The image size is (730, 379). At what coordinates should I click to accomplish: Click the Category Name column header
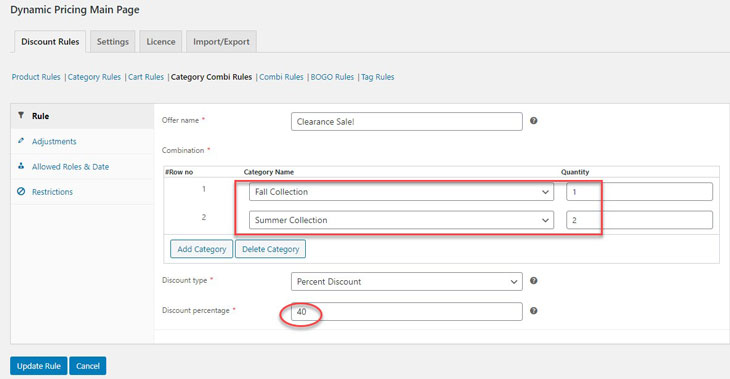pyautogui.click(x=269, y=172)
